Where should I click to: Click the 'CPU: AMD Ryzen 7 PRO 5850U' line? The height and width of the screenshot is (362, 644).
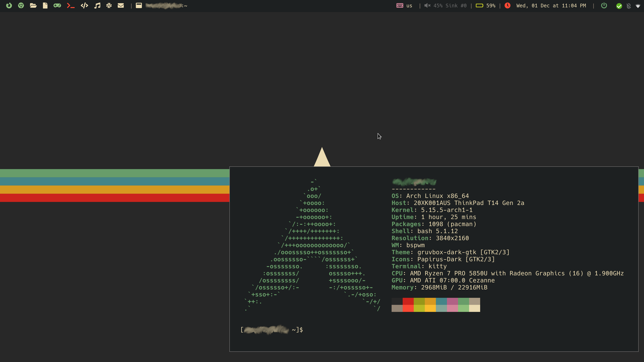[508, 273]
